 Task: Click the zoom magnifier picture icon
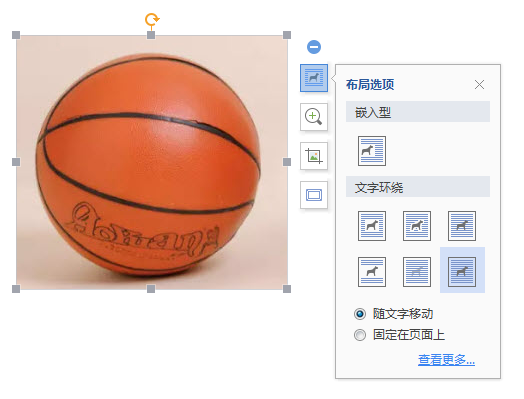click(314, 117)
